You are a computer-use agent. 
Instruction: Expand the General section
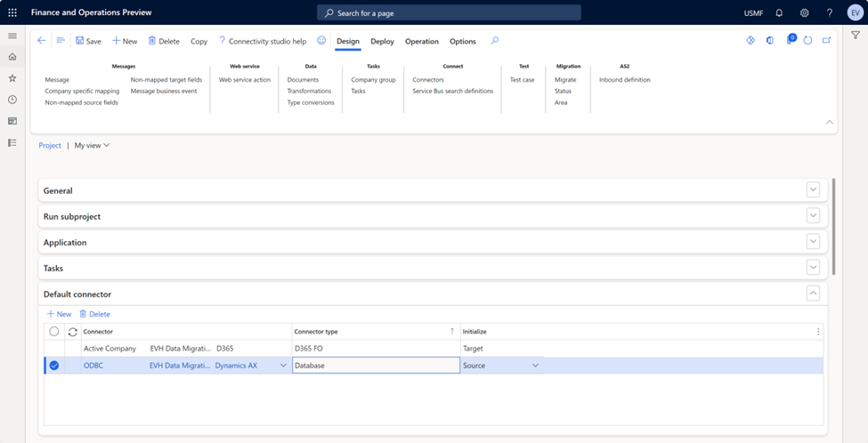[x=813, y=190]
